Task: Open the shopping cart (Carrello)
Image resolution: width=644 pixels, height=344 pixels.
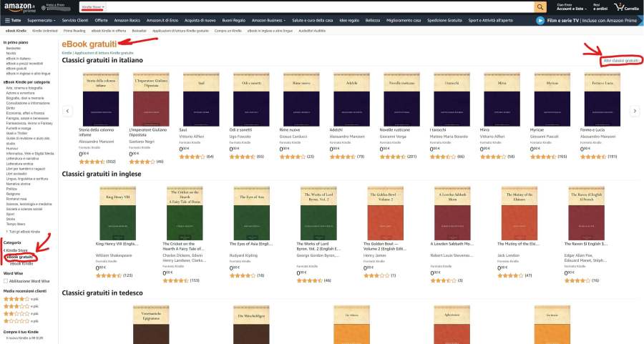Action: point(627,7)
